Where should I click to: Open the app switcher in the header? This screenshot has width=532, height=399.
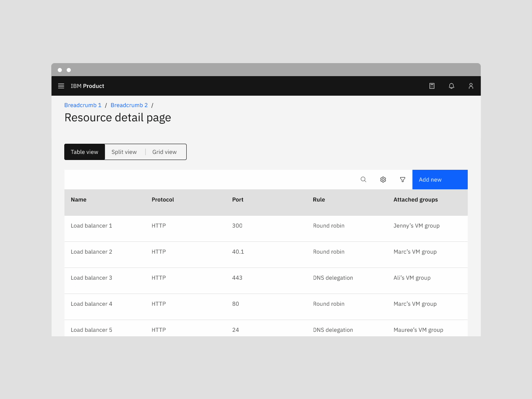432,86
